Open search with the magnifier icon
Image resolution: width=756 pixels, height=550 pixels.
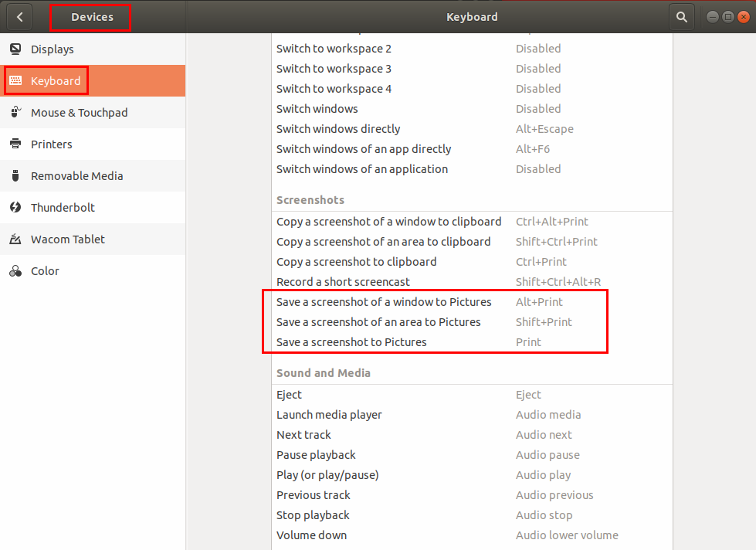[x=681, y=17]
